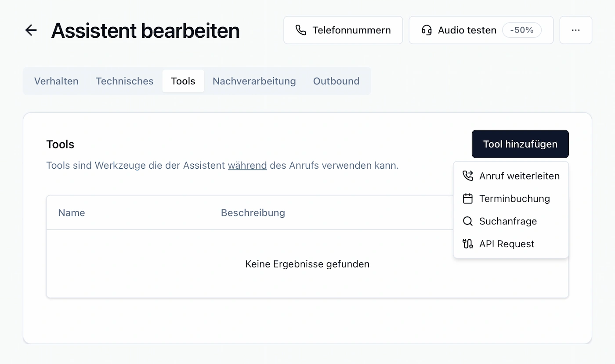Switch to the Technisches tab

coord(124,81)
